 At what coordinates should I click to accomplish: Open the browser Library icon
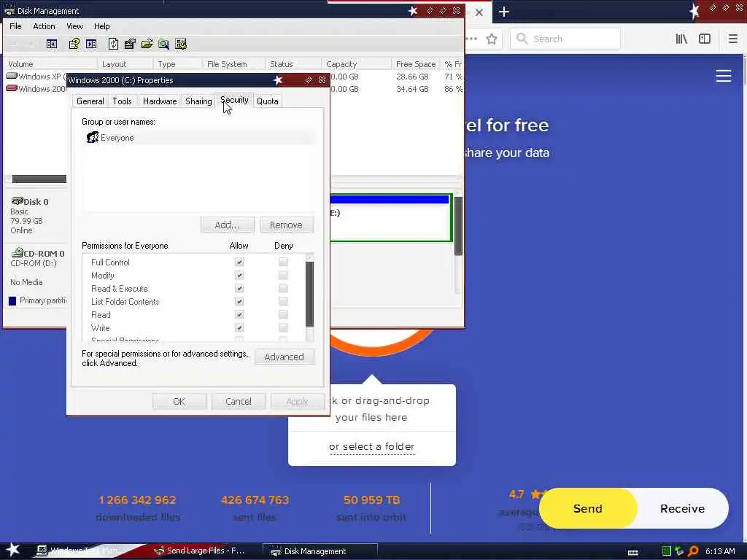tap(681, 39)
